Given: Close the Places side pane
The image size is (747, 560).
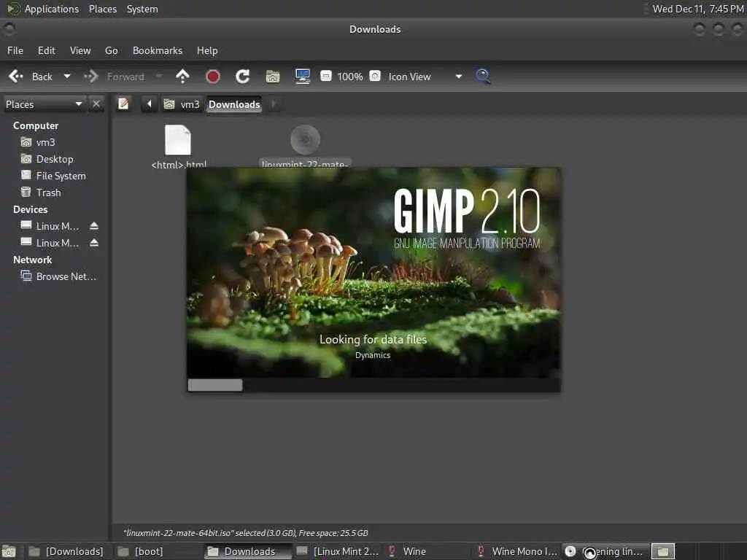Looking at the screenshot, I should [x=96, y=104].
